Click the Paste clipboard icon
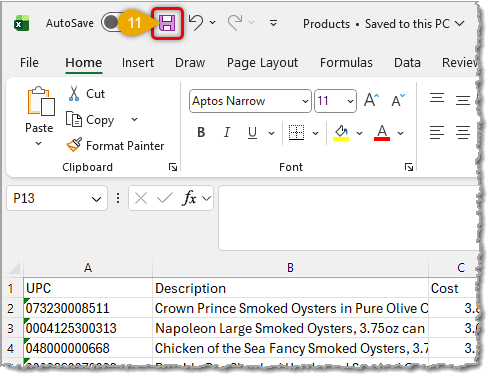Screen dimensions: 494x380 (41, 101)
